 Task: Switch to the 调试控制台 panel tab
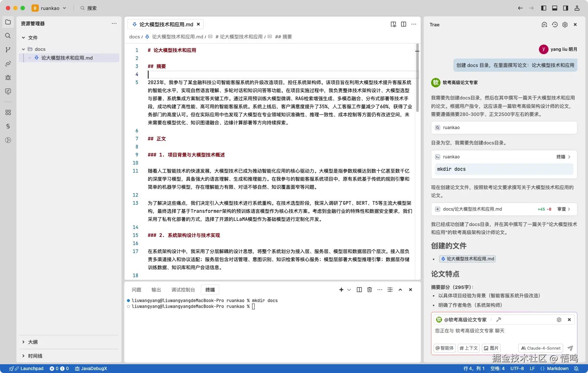pos(183,290)
